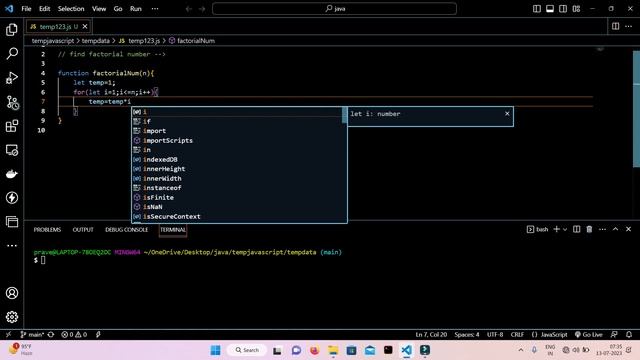Show additional views ellipsis in activity bar
This screenshot has height=360, width=640.
[x=12, y=245]
